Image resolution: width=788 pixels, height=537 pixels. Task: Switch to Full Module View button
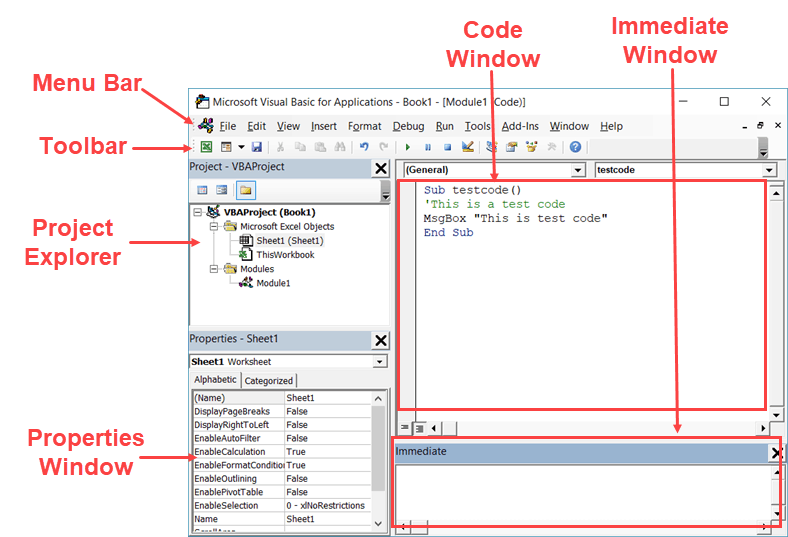(420, 428)
